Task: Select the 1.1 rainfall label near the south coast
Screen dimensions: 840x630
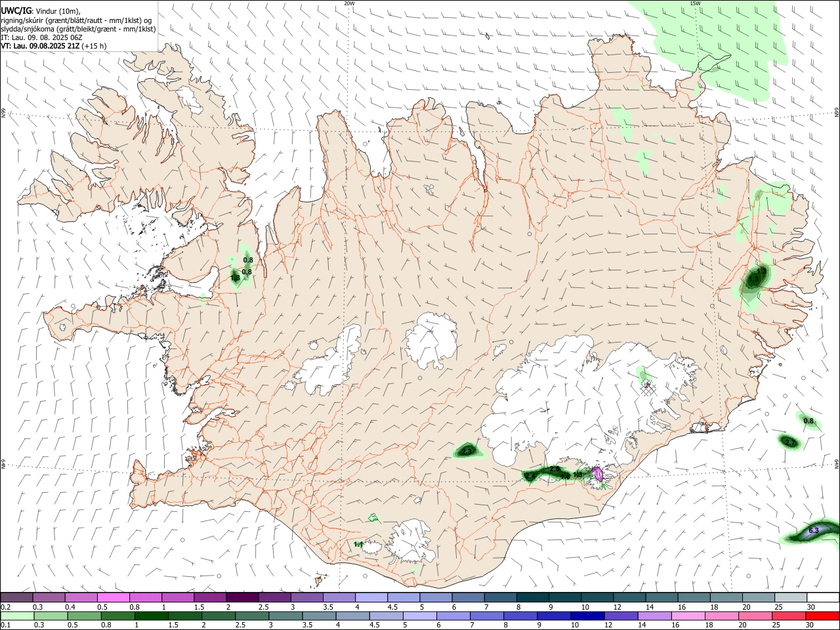Action: 358,545
